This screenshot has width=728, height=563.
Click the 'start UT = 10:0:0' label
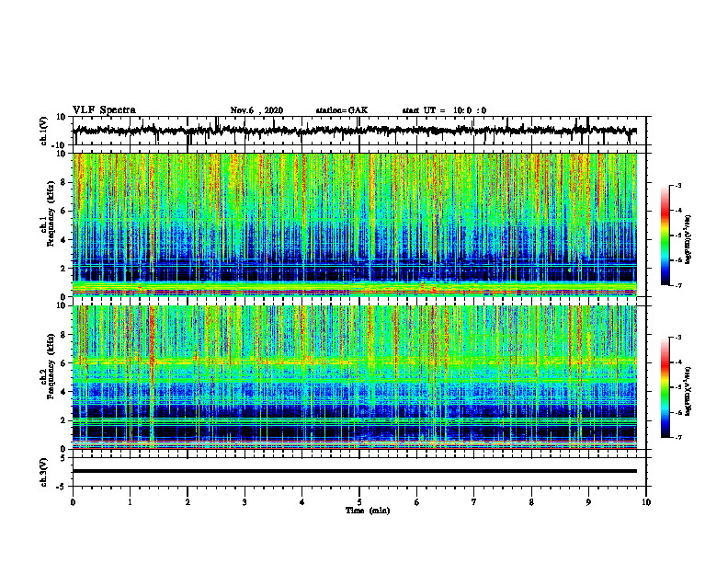coord(444,110)
